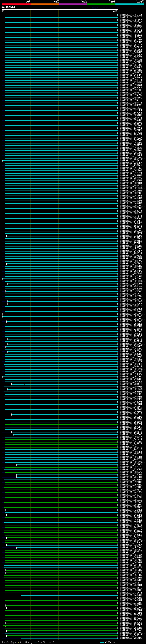Click the yellow large-gaps triangle in bottom legend
Viewport: 146px width, 644px height.
pyautogui.click(x=19, y=642)
